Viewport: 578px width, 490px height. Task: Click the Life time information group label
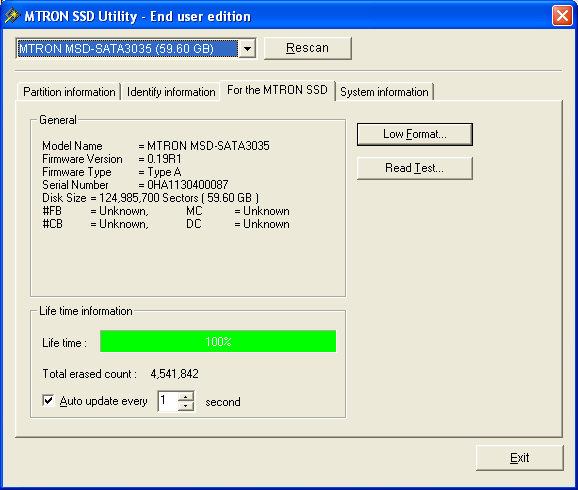coord(86,311)
